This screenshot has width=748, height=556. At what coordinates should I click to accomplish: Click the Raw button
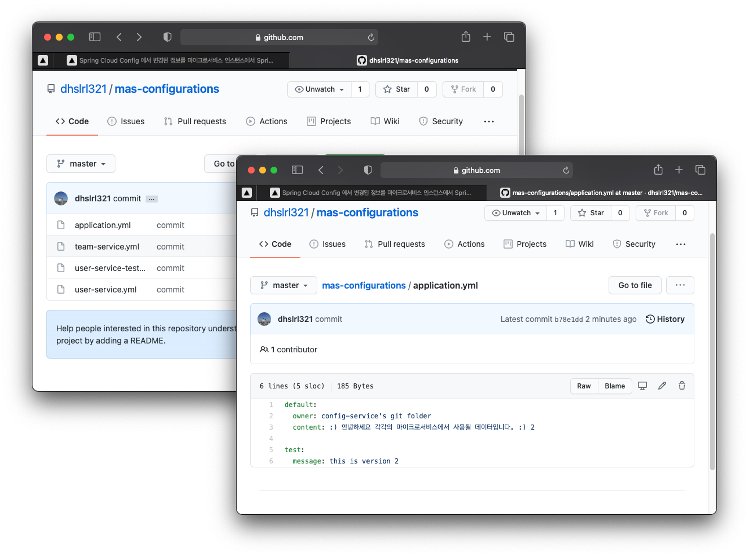point(584,386)
